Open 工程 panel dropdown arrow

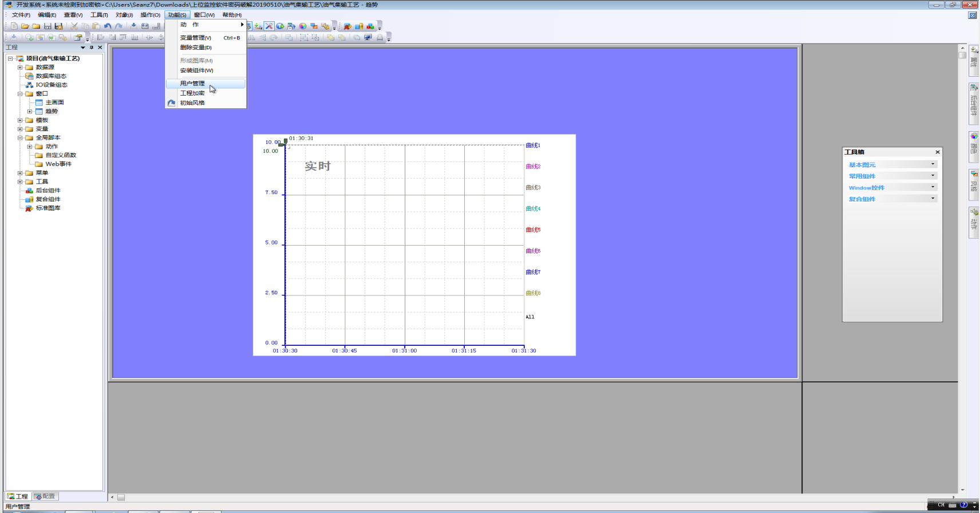click(83, 48)
